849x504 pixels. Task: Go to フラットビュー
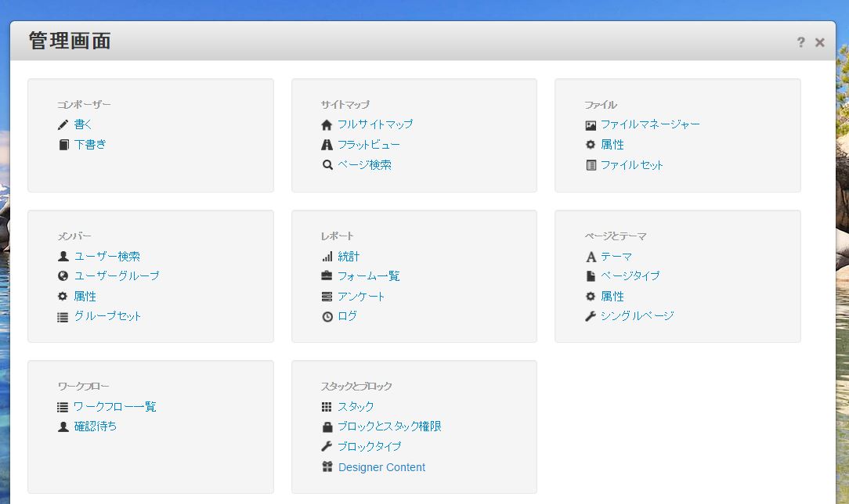tap(369, 144)
